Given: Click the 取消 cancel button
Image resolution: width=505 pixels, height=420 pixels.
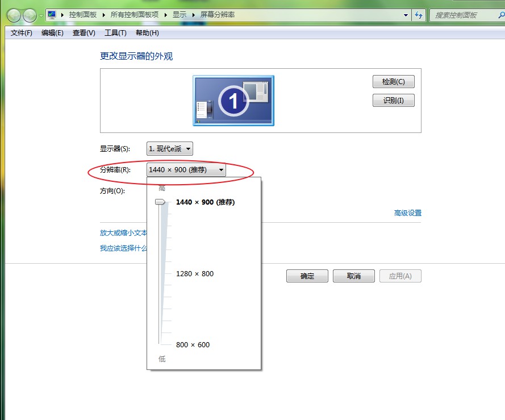Looking at the screenshot, I should pos(354,276).
